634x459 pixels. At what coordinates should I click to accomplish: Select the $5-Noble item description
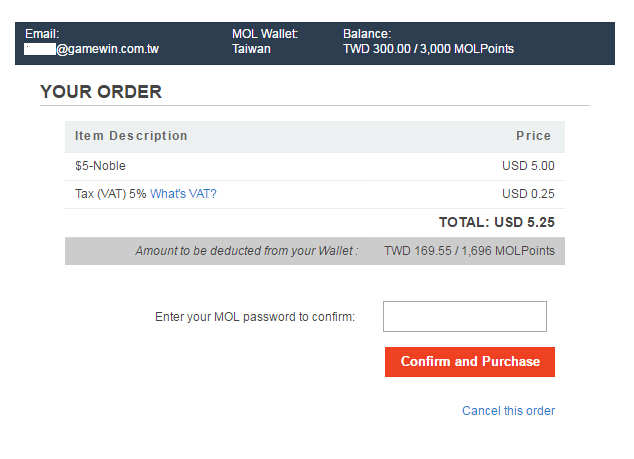100,166
